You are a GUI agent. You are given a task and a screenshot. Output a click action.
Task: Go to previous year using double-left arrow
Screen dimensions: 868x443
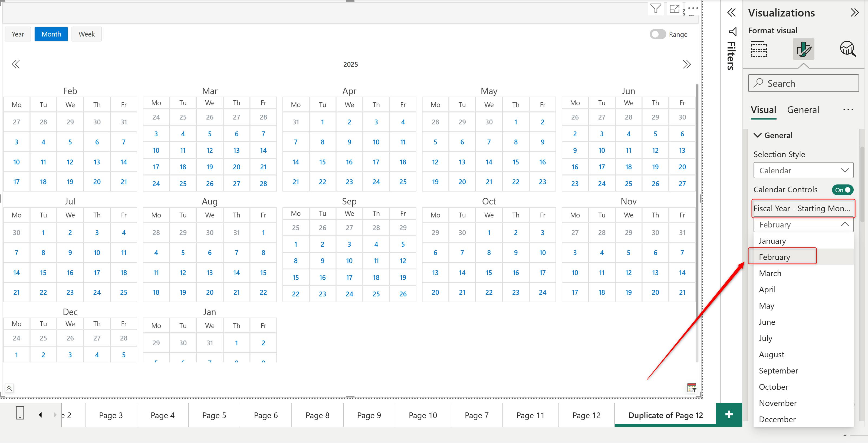[x=16, y=64]
